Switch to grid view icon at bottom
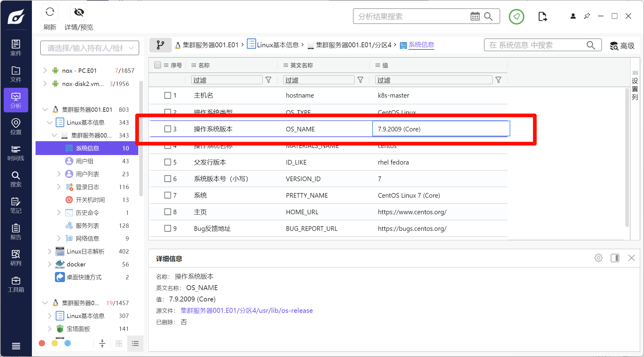The image size is (644, 357). 119,343
